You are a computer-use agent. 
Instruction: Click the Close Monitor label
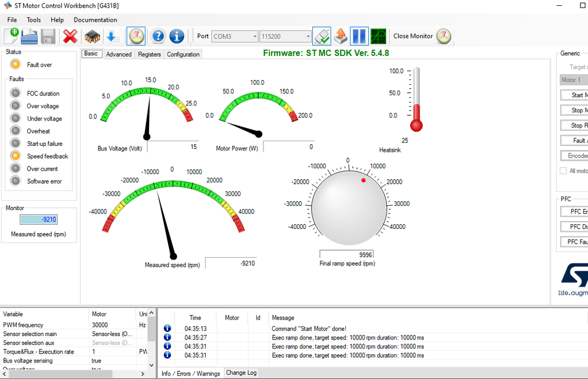pos(413,36)
